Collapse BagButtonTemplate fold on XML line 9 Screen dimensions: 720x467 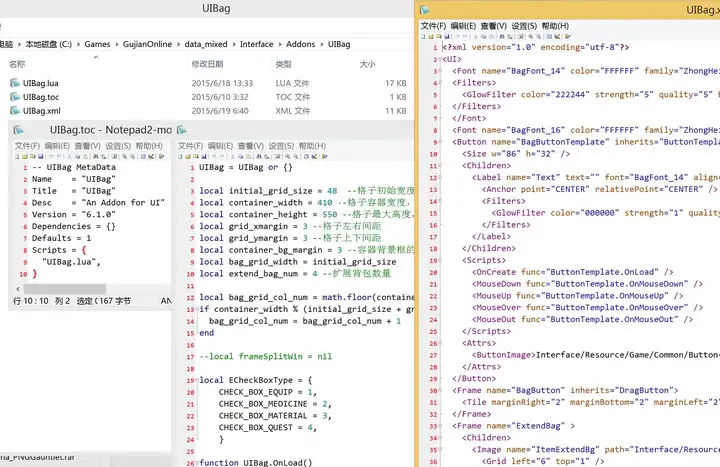click(x=440, y=142)
